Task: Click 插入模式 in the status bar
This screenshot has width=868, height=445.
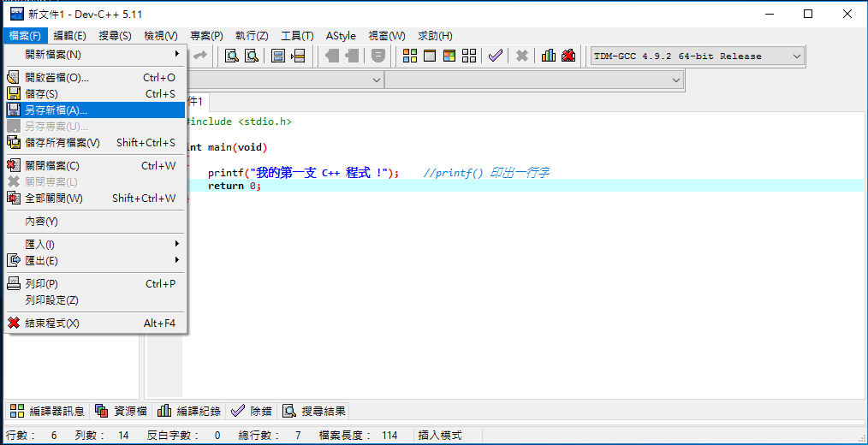Action: (x=440, y=436)
